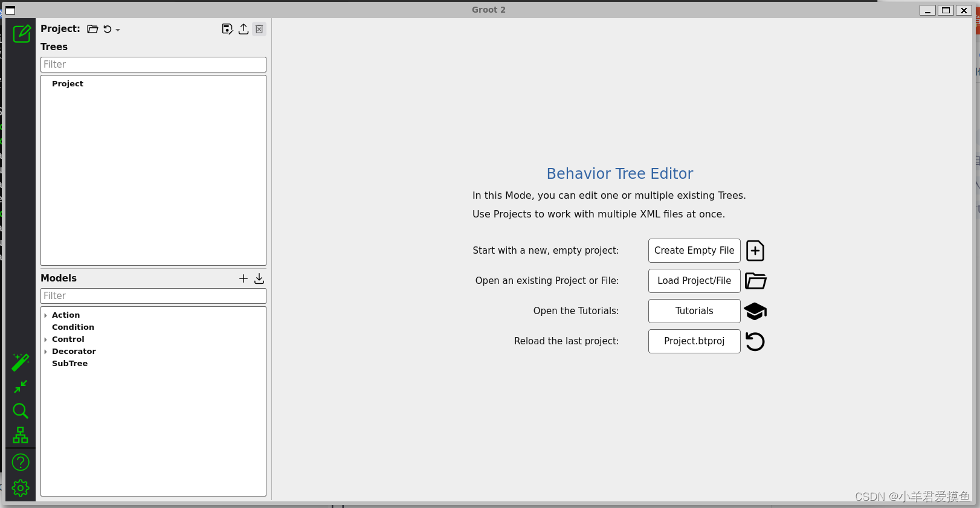Click the magnifier search icon in sidebar
The width and height of the screenshot is (980, 508).
click(x=21, y=411)
